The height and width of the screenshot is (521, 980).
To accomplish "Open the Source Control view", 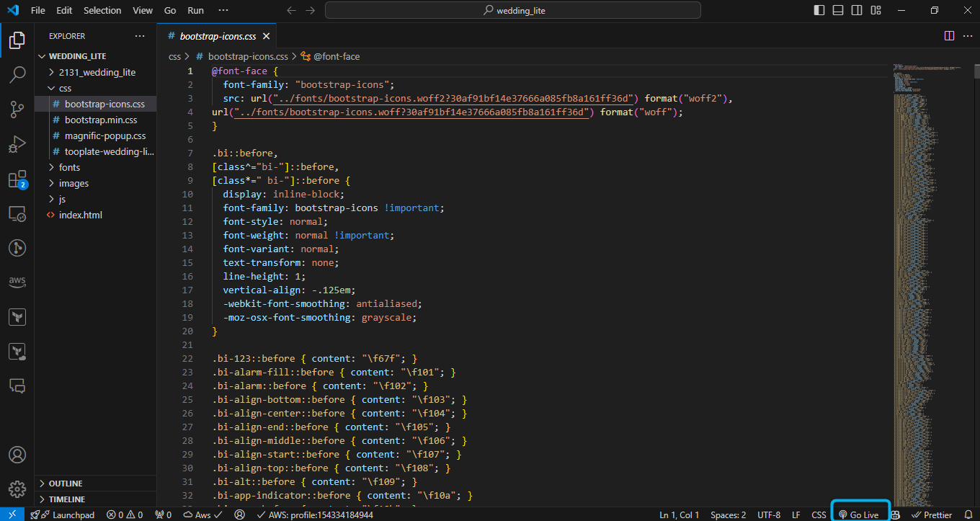I will 17,109.
